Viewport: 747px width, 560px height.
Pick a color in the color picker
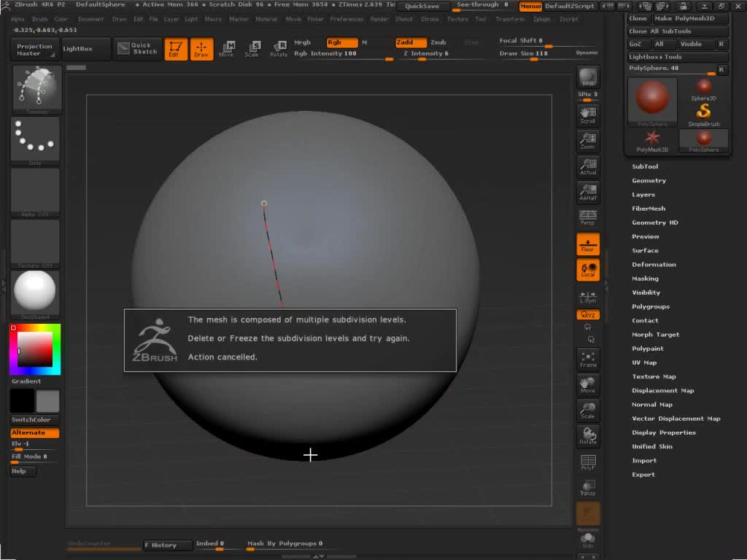[x=35, y=349]
